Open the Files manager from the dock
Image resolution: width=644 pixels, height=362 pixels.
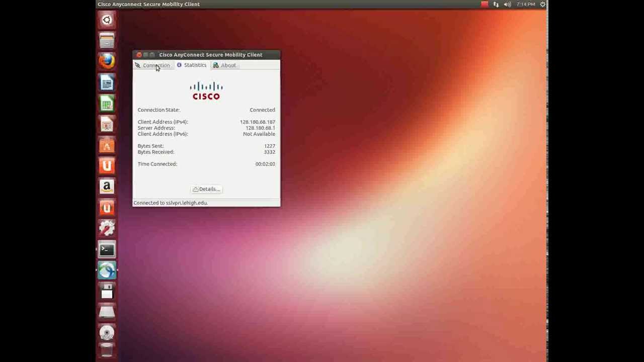(x=107, y=41)
